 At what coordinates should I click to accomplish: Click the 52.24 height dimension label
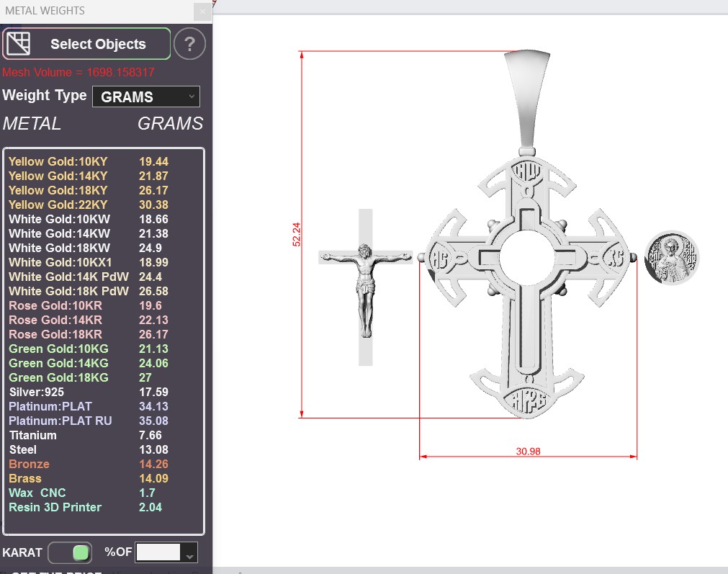click(296, 235)
